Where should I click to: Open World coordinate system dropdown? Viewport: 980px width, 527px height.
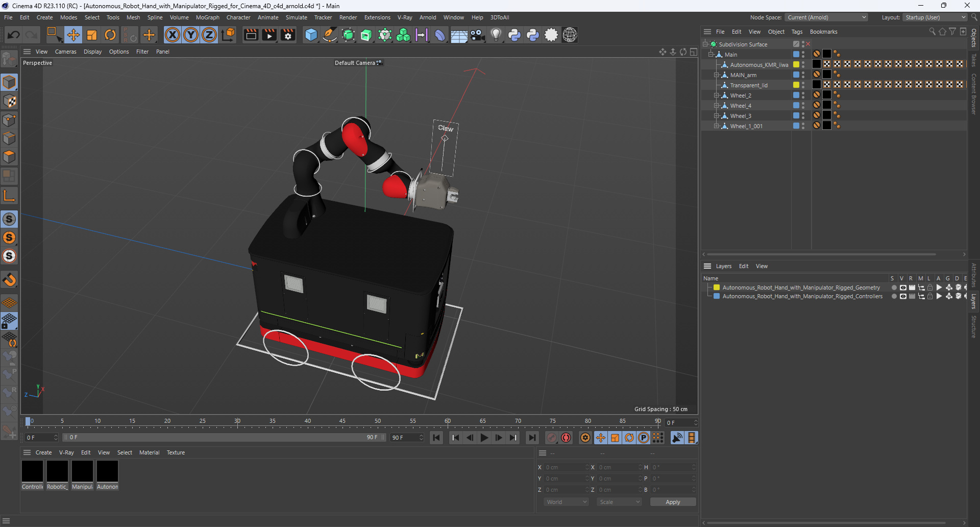(x=566, y=502)
